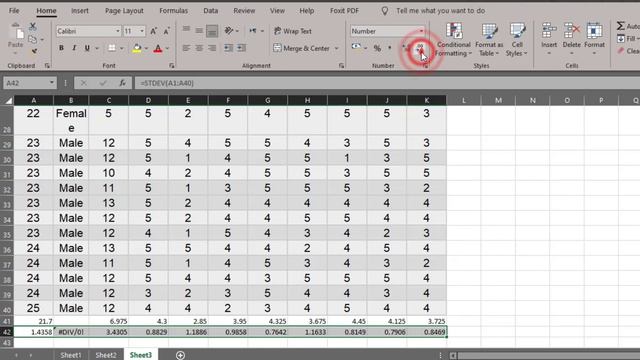The width and height of the screenshot is (640, 360).
Task: Open the fill color dropdown arrow
Action: click(146, 49)
